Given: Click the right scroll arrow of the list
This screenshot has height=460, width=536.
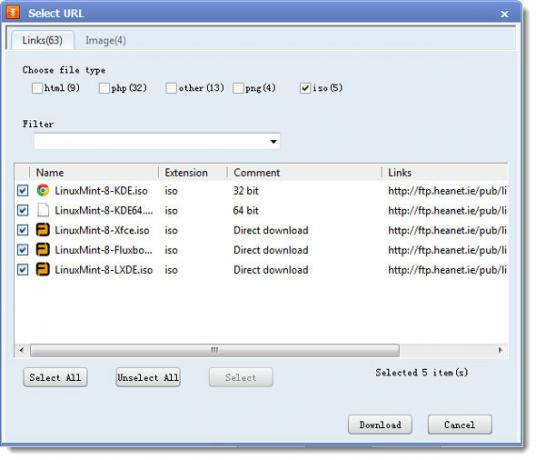Looking at the screenshot, I should 500,350.
